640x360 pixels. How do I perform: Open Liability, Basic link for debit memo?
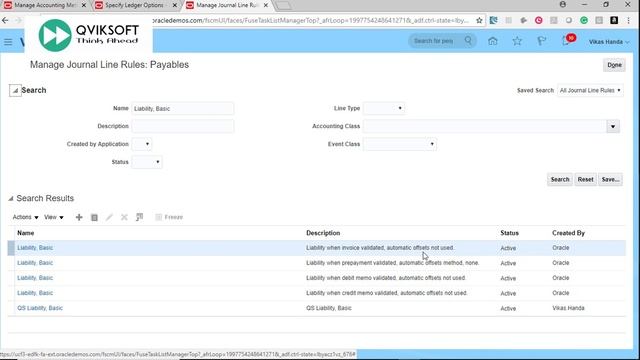pyautogui.click(x=35, y=278)
